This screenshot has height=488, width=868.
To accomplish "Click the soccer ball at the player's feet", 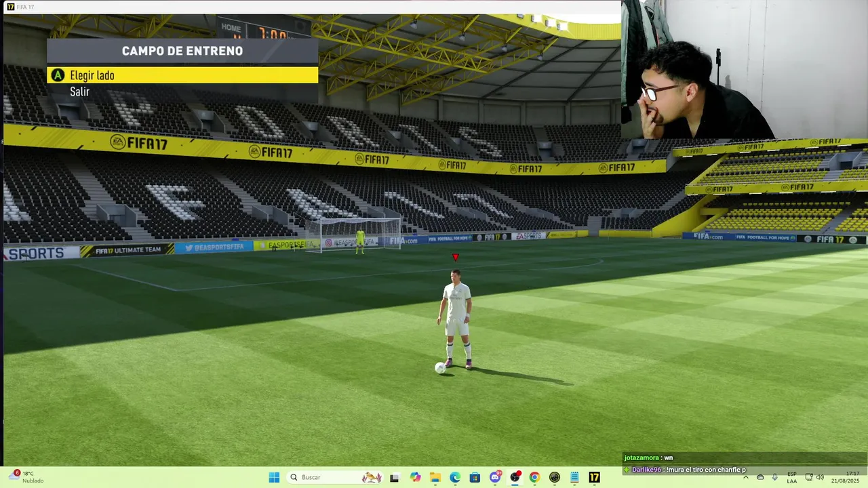I will point(440,367).
